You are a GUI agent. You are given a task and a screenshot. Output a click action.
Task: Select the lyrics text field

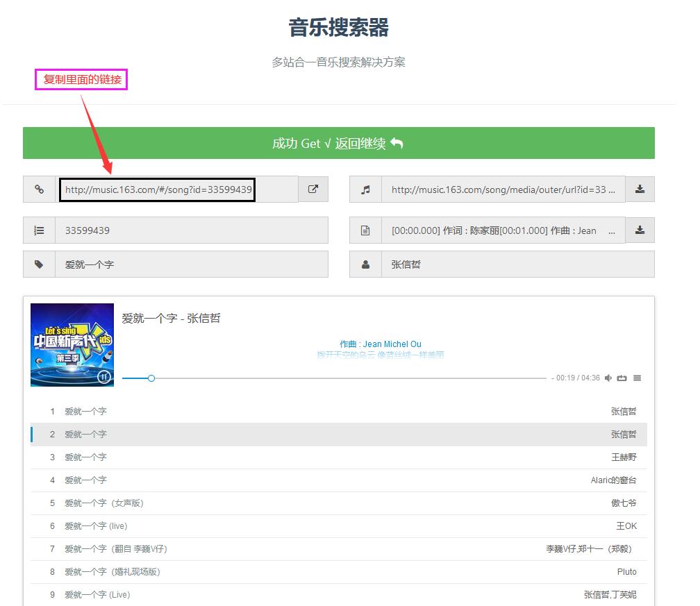pyautogui.click(x=503, y=230)
